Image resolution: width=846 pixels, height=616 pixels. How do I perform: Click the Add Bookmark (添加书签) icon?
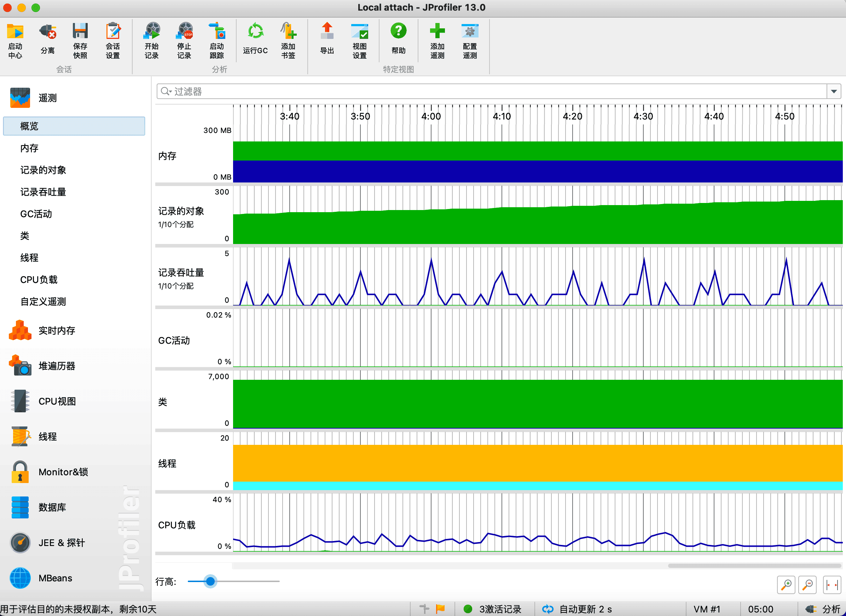[288, 31]
